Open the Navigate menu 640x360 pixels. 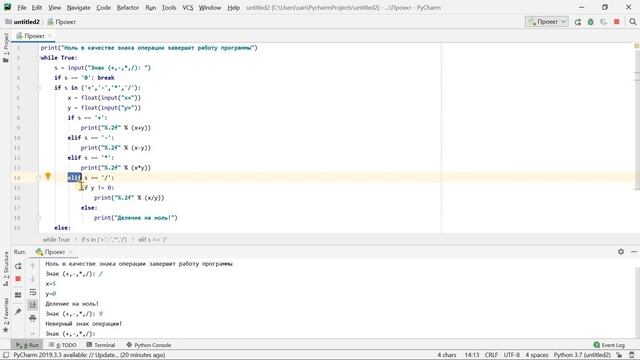point(78,7)
